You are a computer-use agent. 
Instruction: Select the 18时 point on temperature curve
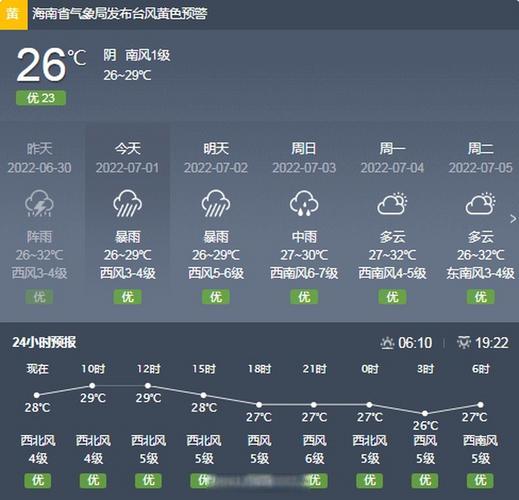[259, 405]
